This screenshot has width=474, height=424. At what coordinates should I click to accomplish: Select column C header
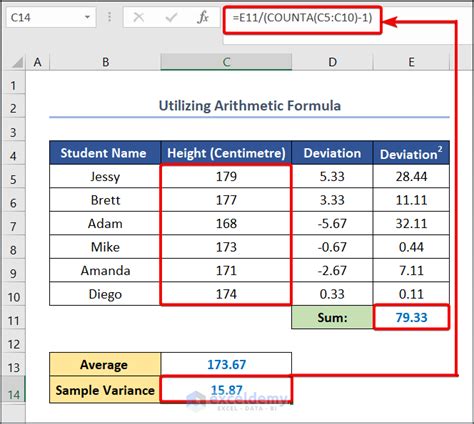[226, 62]
